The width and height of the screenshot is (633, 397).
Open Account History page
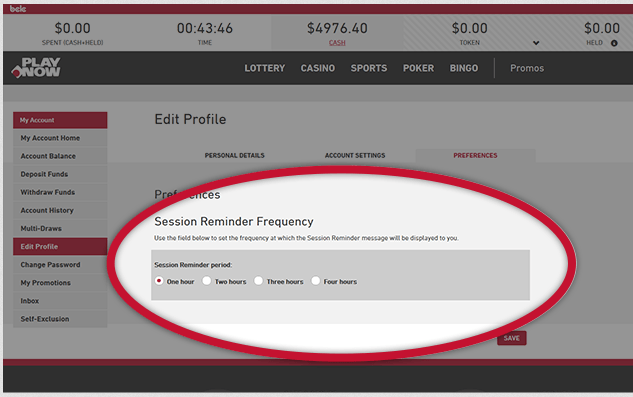(x=60, y=210)
